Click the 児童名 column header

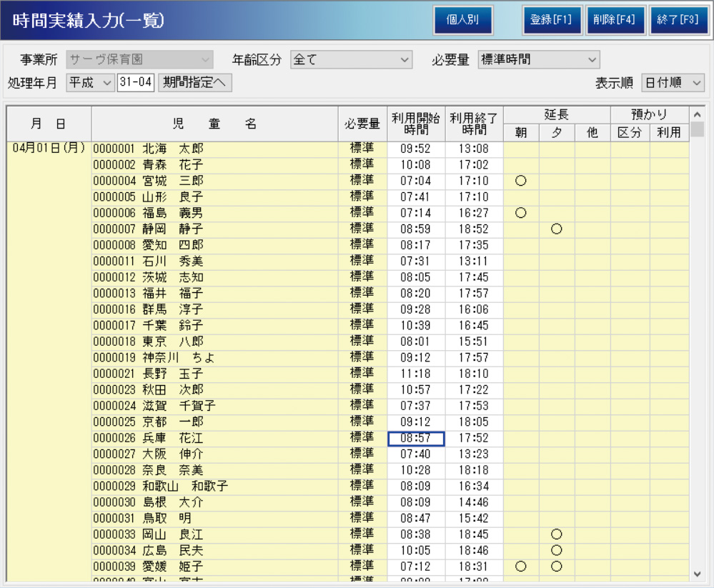[x=214, y=124]
